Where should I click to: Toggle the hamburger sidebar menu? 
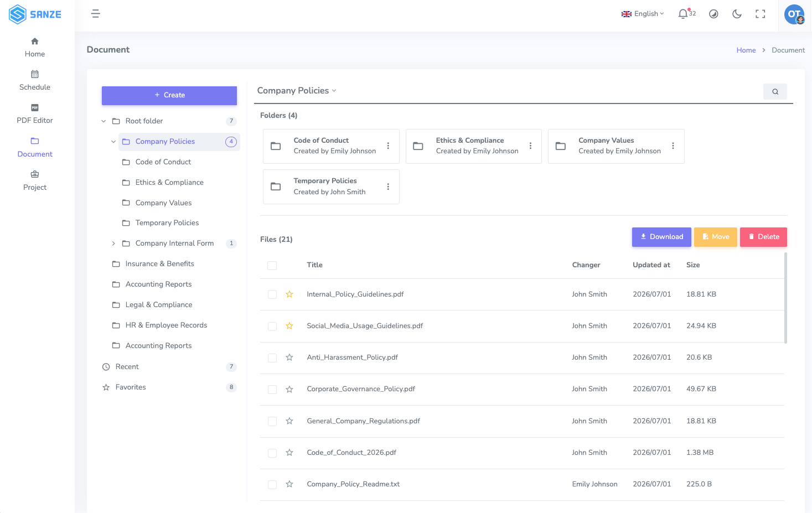pos(95,14)
